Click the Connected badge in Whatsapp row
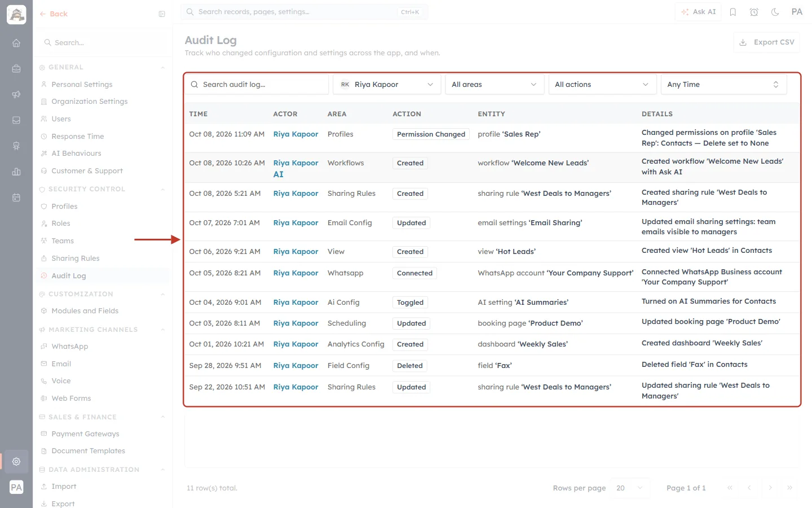Viewport: 812px width, 508px height. coord(414,273)
